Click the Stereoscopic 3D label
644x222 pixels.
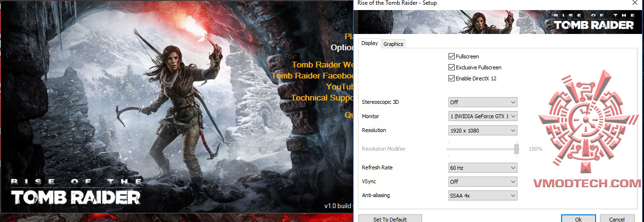click(x=380, y=102)
